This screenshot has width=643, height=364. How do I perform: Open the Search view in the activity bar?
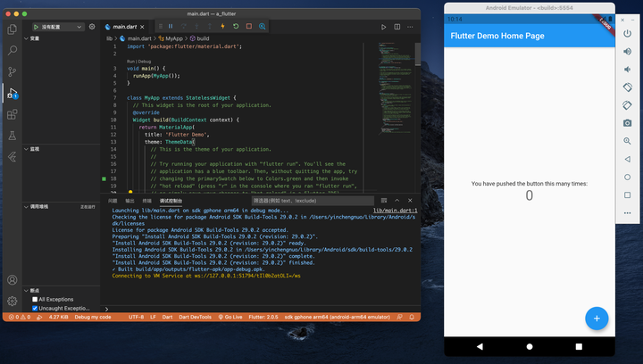[13, 50]
